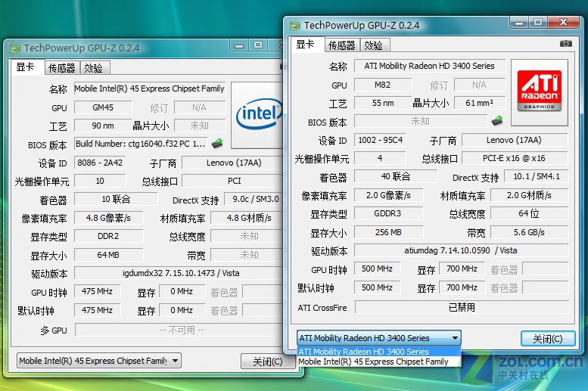Click the 10 联合 shaders field

(x=116, y=199)
